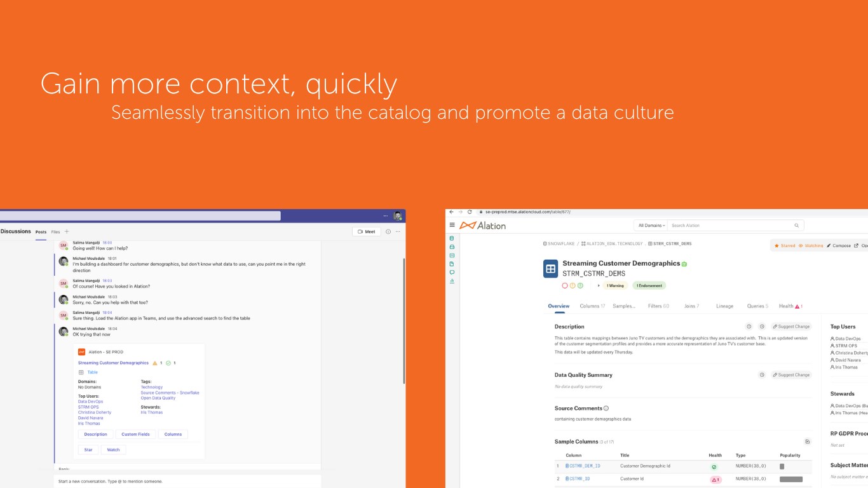Click Teams profile avatar
Screen dimensions: 868x488
coord(398,216)
